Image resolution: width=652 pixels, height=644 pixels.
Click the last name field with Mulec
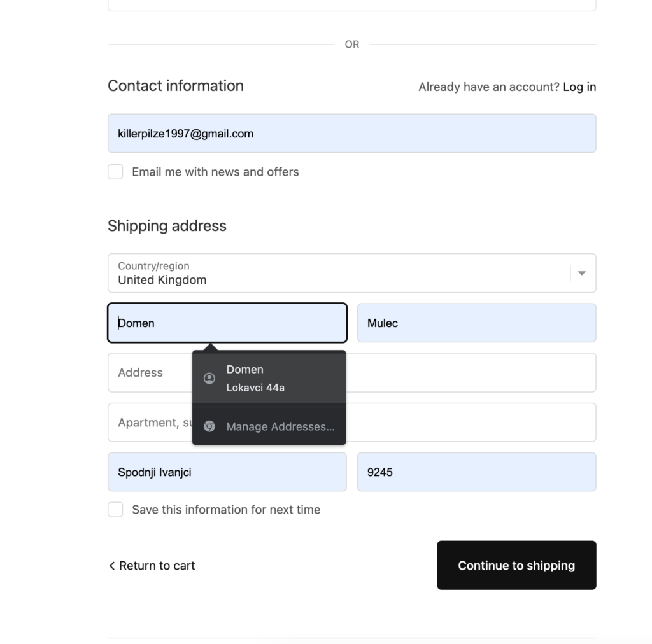tap(476, 323)
